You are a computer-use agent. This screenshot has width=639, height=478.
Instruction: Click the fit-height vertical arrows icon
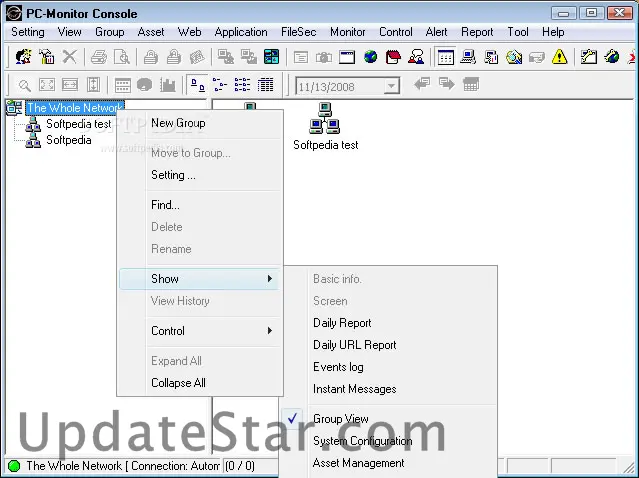[93, 85]
